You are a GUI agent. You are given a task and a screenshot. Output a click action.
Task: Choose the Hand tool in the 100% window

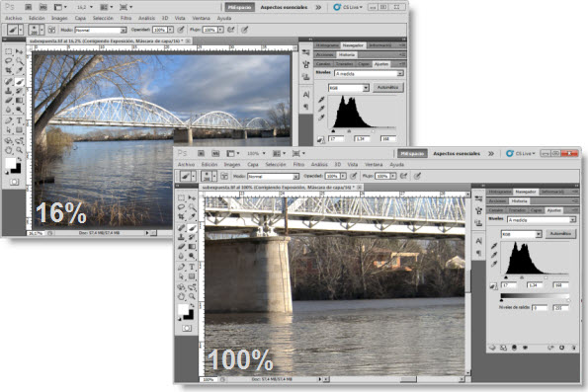pyautogui.click(x=181, y=296)
